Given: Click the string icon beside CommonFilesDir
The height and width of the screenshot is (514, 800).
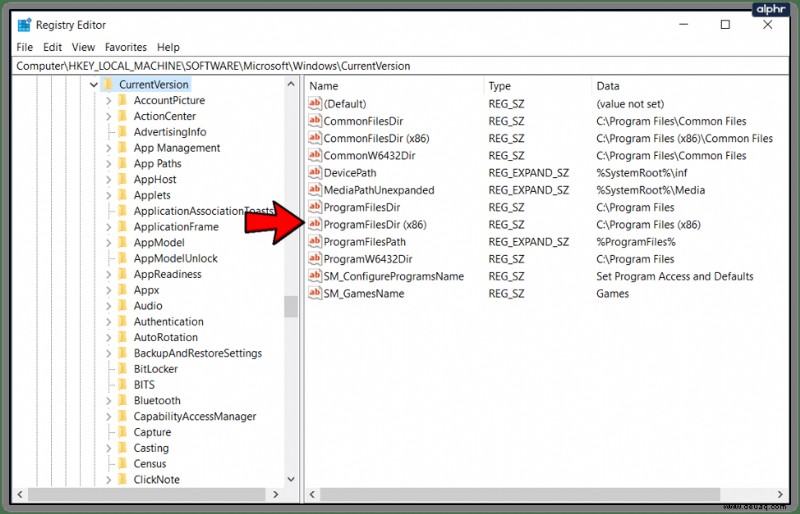Looking at the screenshot, I should pyautogui.click(x=315, y=121).
